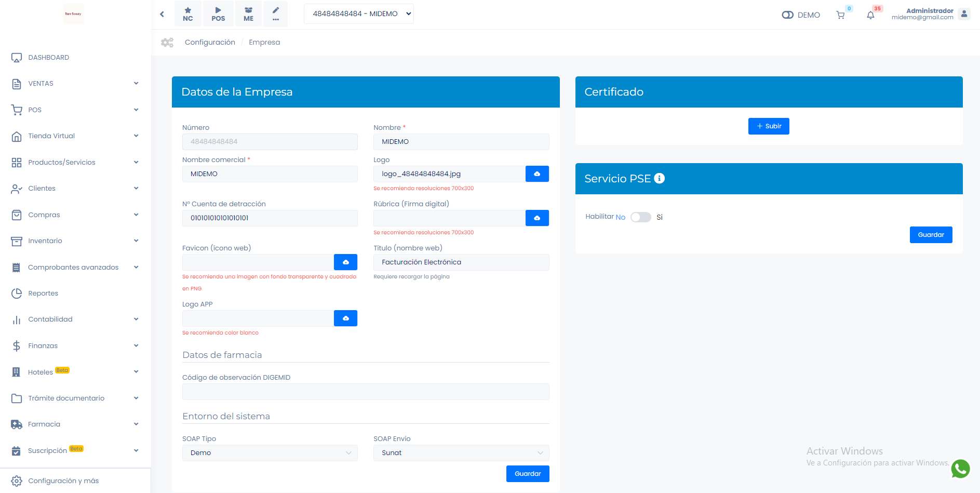Open the SOAP Envio dropdown
Viewport: 980px width, 493px height.
click(461, 453)
